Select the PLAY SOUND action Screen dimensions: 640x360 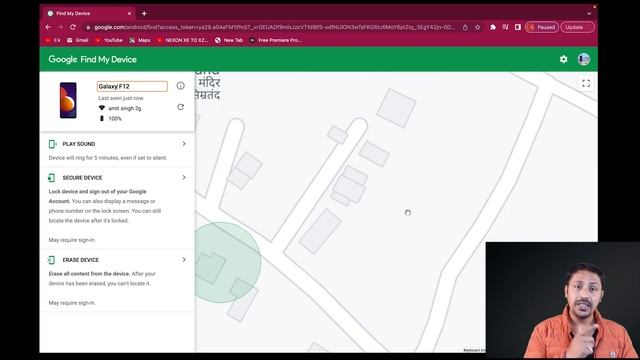[79, 144]
